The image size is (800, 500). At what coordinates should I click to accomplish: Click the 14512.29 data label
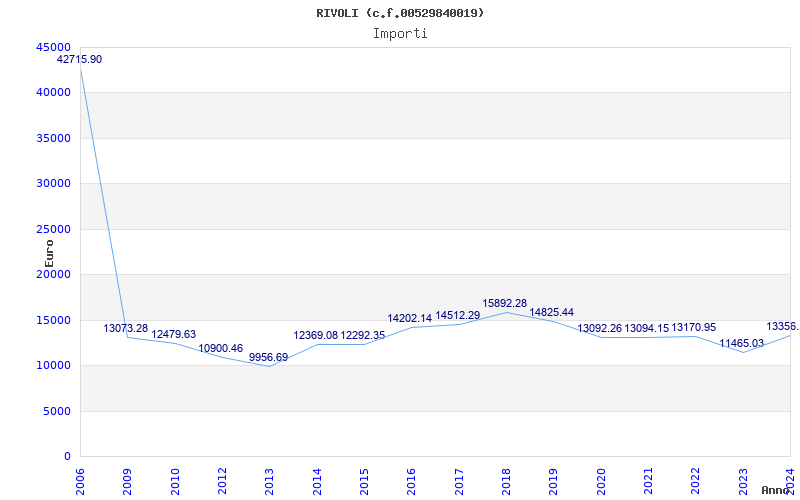(x=458, y=315)
